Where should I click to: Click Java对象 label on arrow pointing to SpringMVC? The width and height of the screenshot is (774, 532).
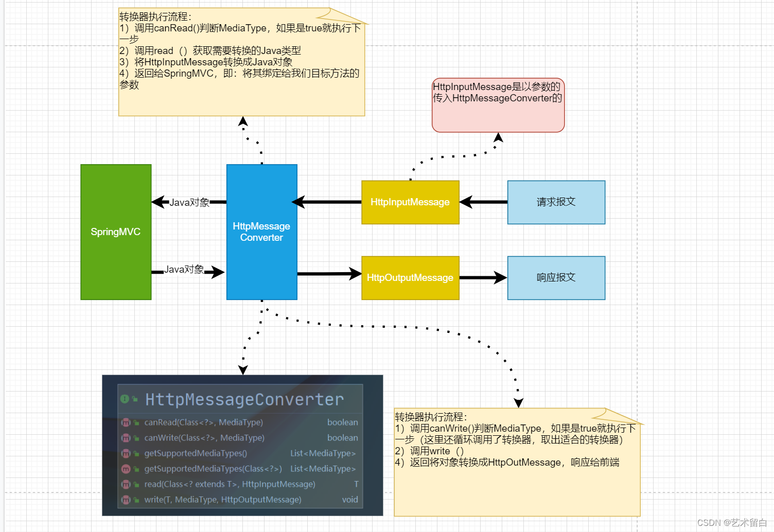pyautogui.click(x=189, y=202)
